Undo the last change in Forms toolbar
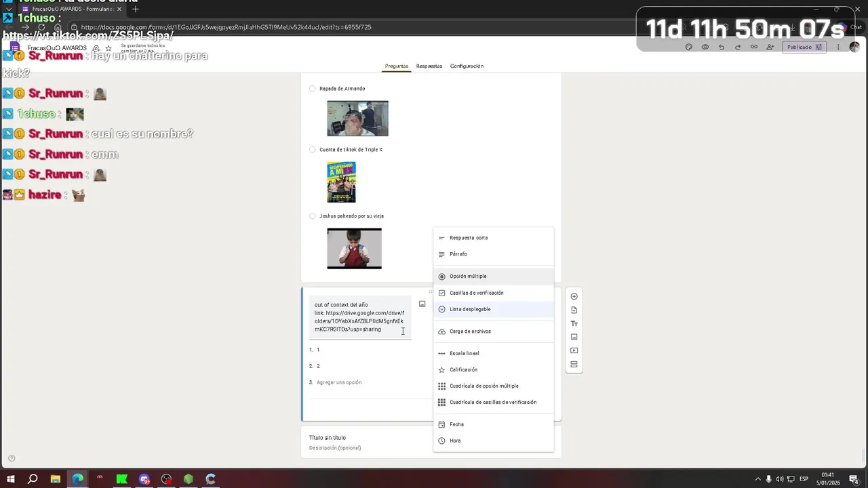The height and width of the screenshot is (488, 868). (722, 47)
